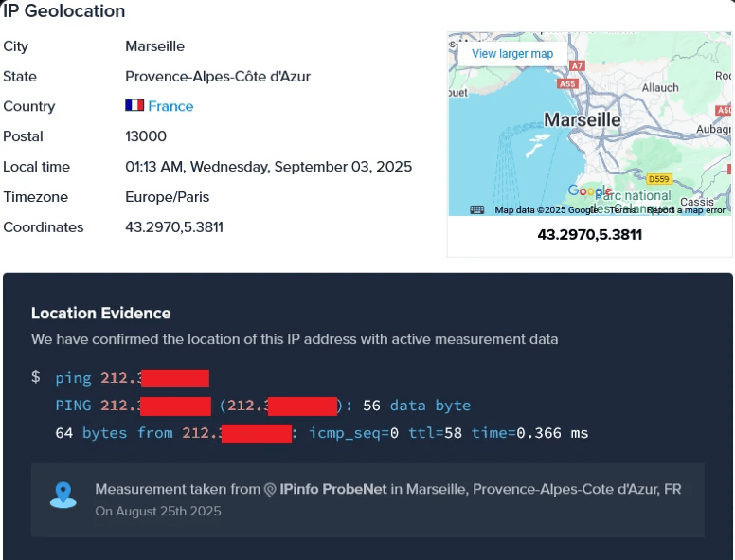
Task: Click Report a map error
Action: click(x=686, y=210)
